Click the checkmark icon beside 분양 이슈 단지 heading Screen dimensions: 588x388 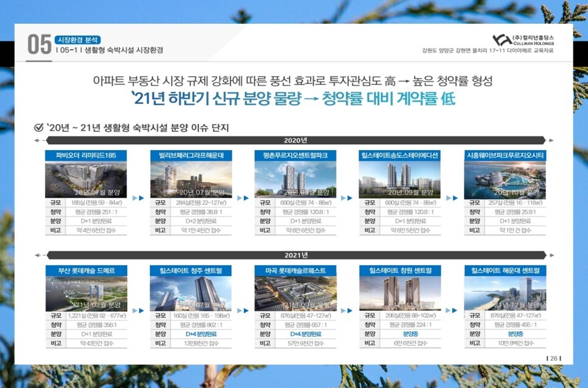38,127
